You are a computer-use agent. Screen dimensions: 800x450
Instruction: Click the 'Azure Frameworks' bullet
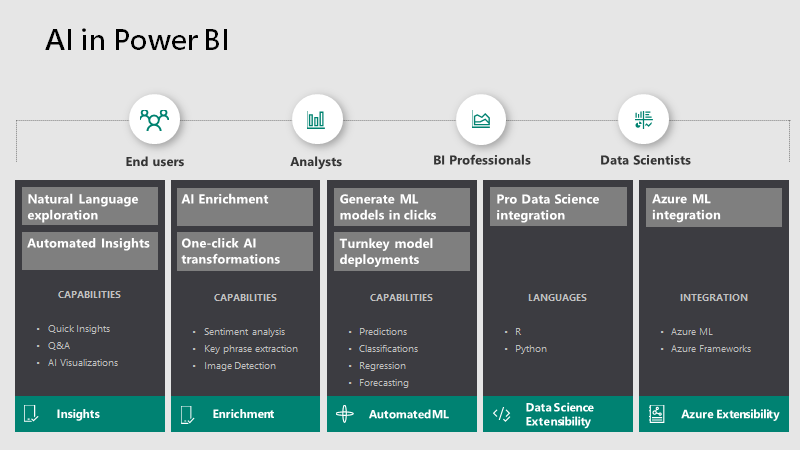[x=711, y=348]
